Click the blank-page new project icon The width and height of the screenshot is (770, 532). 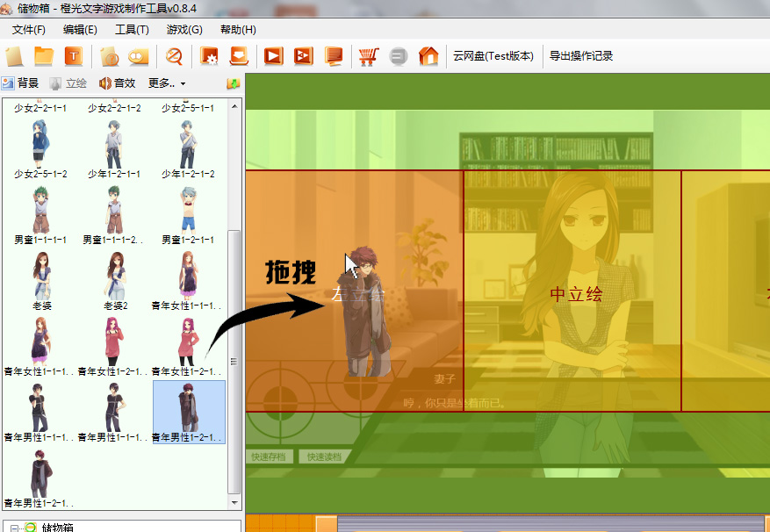click(14, 56)
